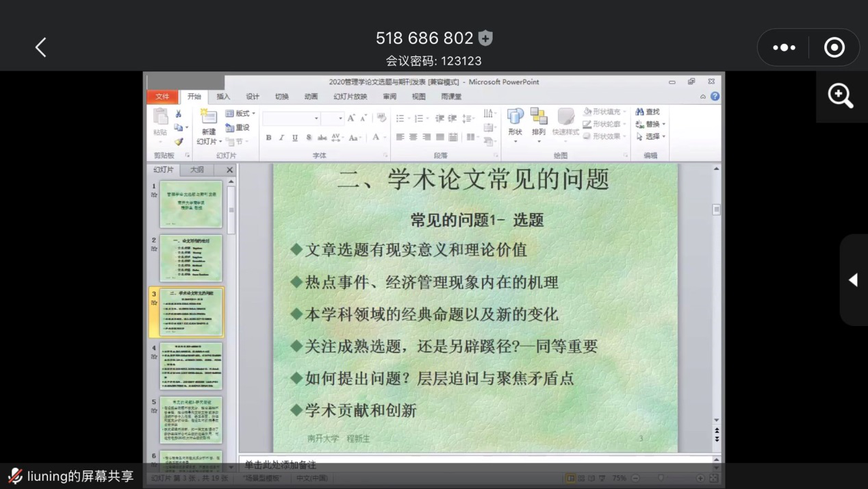Open 形状填充 (Shape Fill) dropdown
This screenshot has width=868, height=489.
[x=604, y=112]
